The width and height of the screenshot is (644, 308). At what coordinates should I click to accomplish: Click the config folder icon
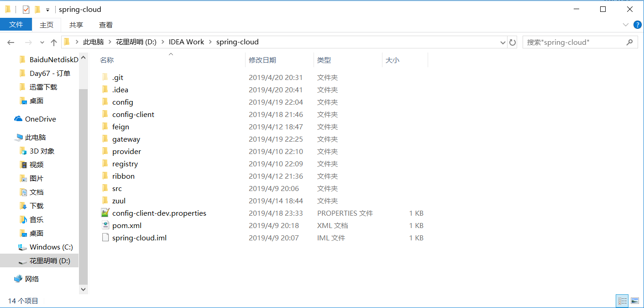(105, 102)
